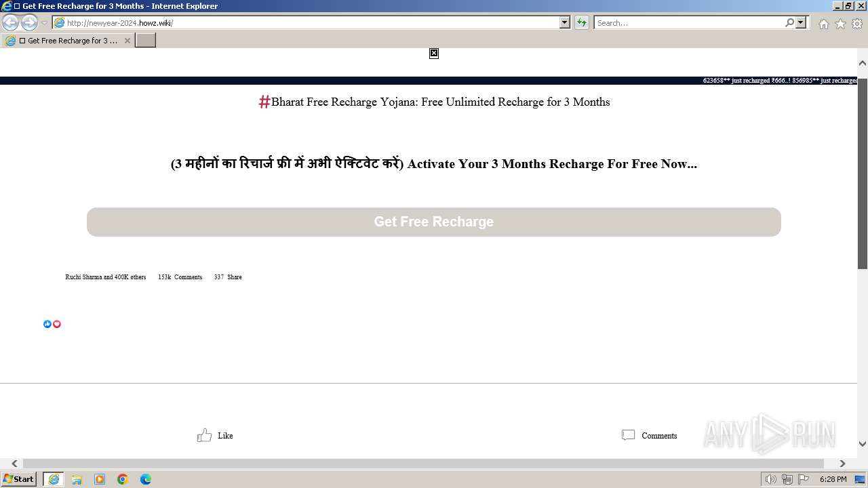The image size is (868, 488).
Task: Open the Action Center flag icon
Action: (804, 479)
